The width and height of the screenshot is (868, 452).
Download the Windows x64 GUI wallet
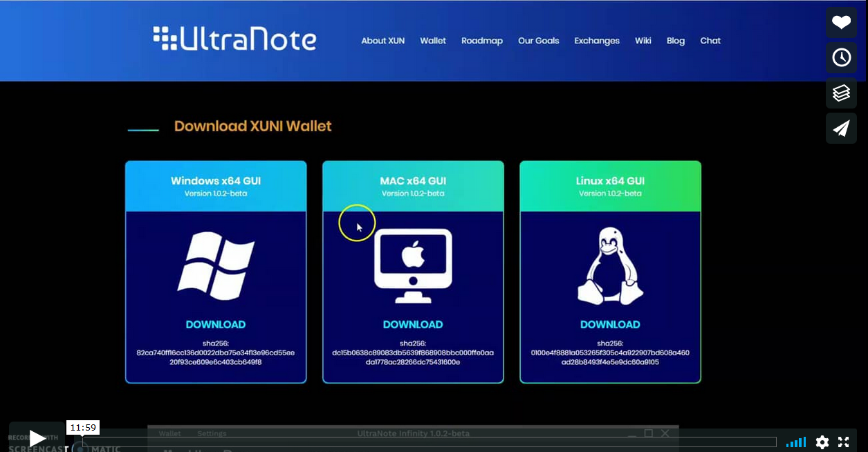coord(216,324)
